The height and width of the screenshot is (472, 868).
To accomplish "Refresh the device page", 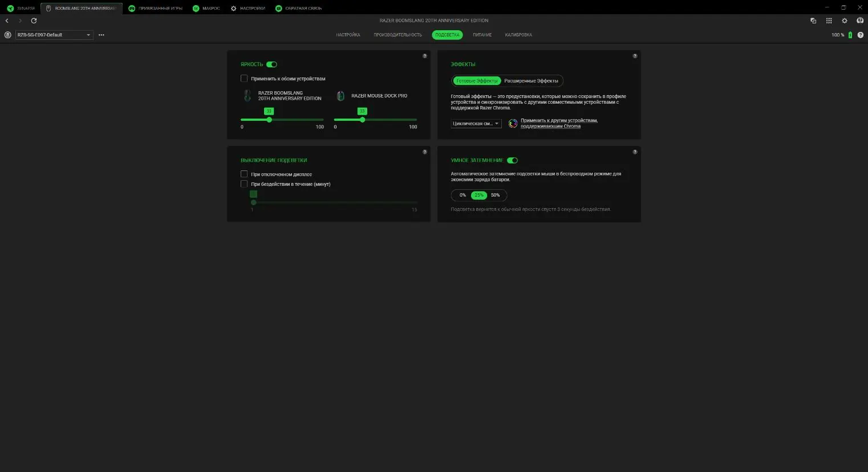I will (x=34, y=21).
